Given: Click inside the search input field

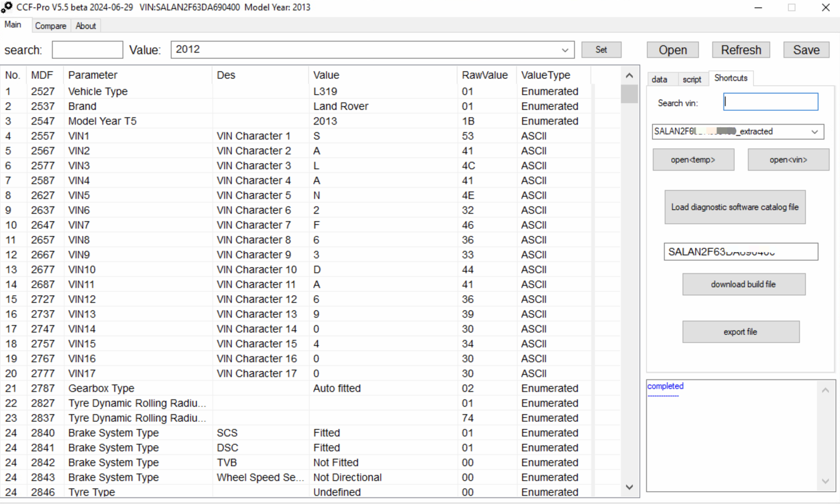Looking at the screenshot, I should tap(87, 49).
